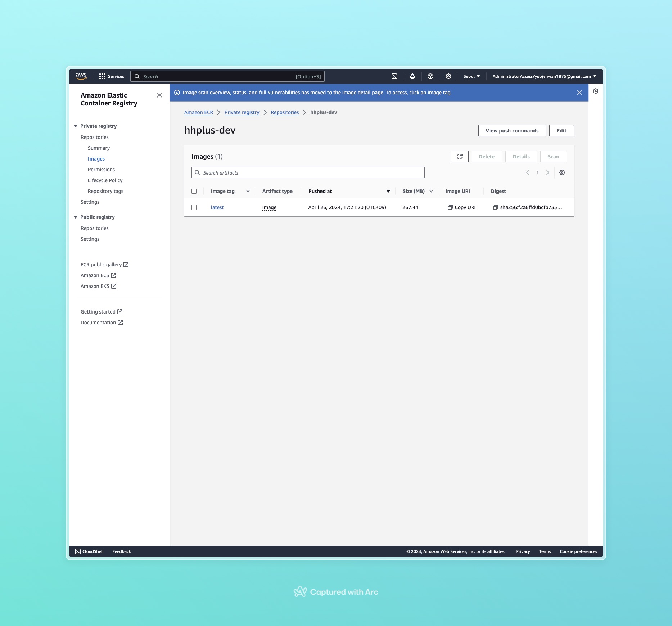
Task: Click the 267.44 size value
Action: [x=410, y=207]
